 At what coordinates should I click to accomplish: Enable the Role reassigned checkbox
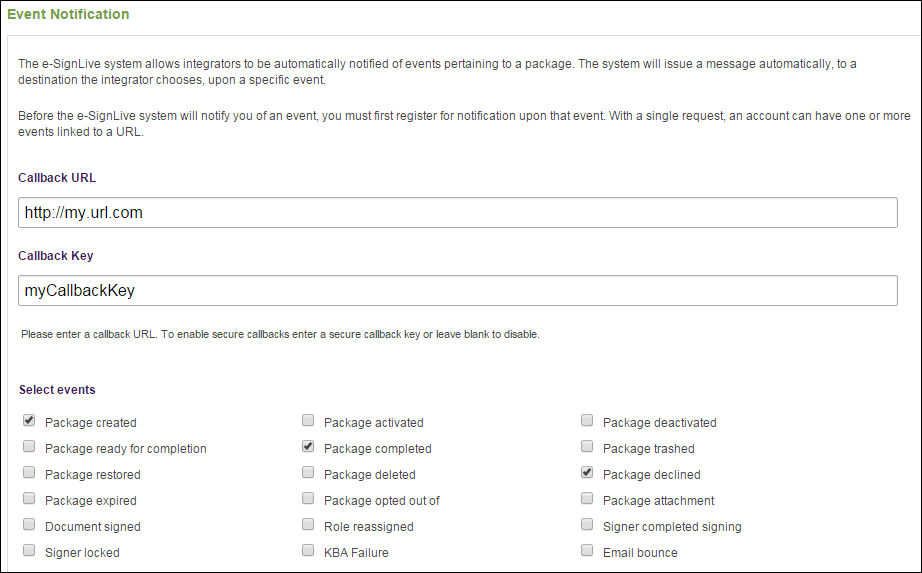[x=308, y=525]
